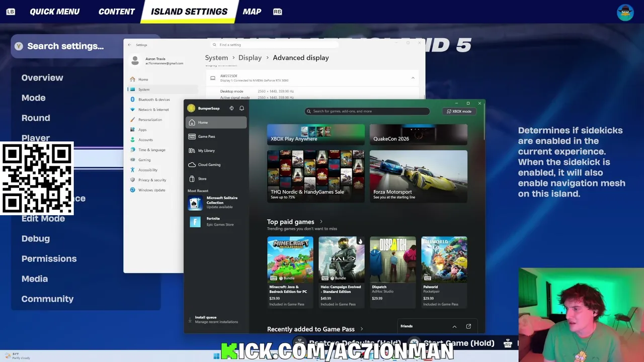Switch to the Content tab

click(x=116, y=12)
